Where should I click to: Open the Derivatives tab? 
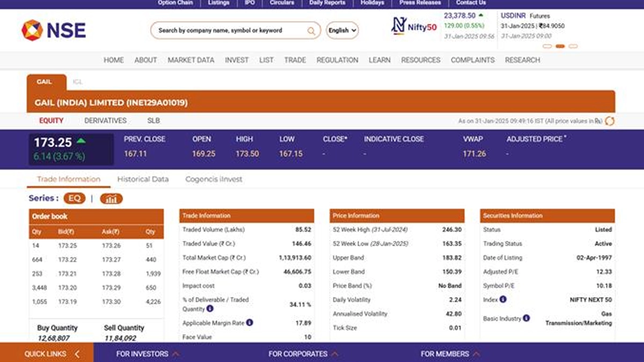click(105, 121)
